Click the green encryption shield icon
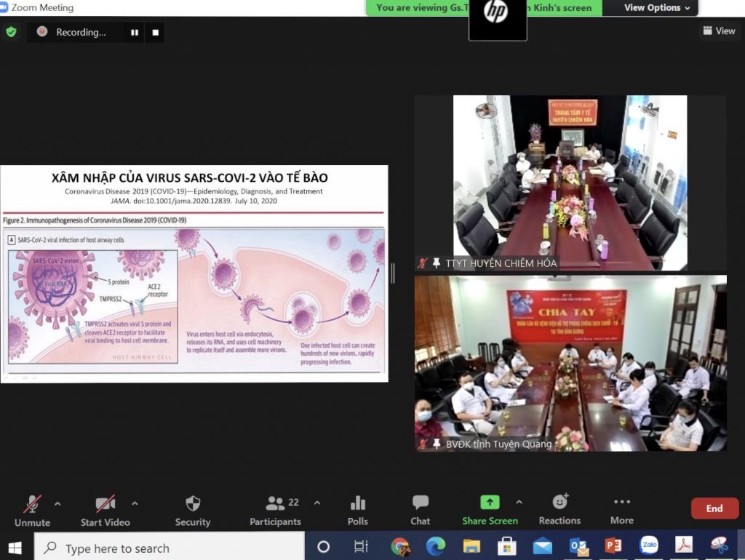Screen dimensions: 745x560 (x=11, y=32)
